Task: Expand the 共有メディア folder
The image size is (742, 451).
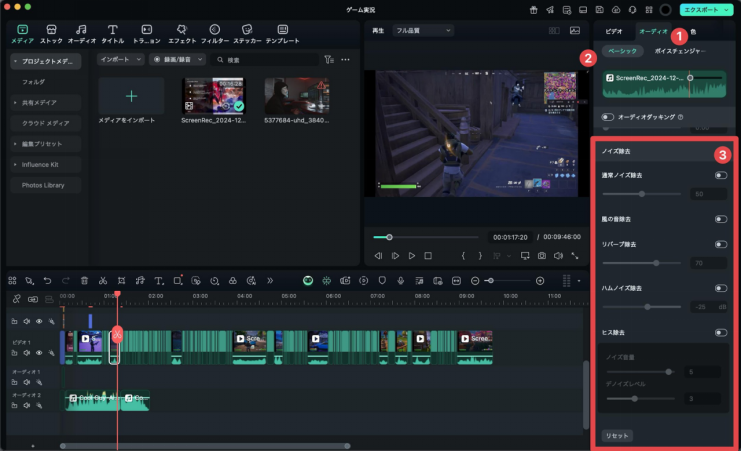Action: [x=40, y=102]
